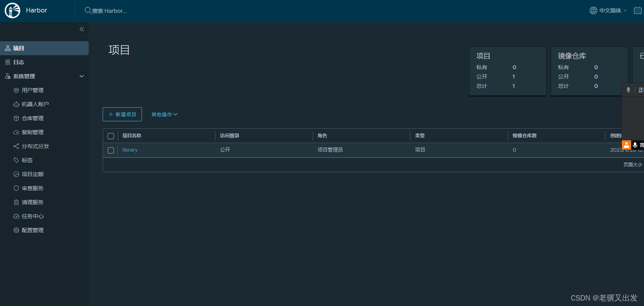Click the 新建项目 button

point(122,114)
